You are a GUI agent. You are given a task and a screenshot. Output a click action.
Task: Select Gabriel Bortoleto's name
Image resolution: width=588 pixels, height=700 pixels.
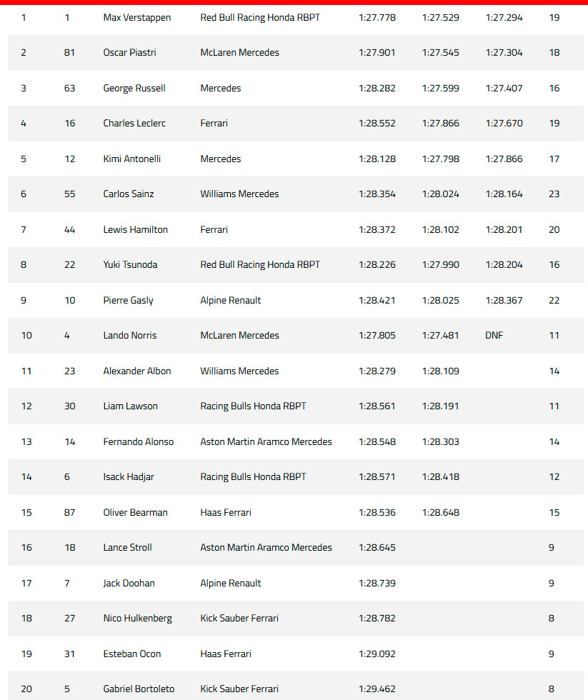click(x=139, y=689)
